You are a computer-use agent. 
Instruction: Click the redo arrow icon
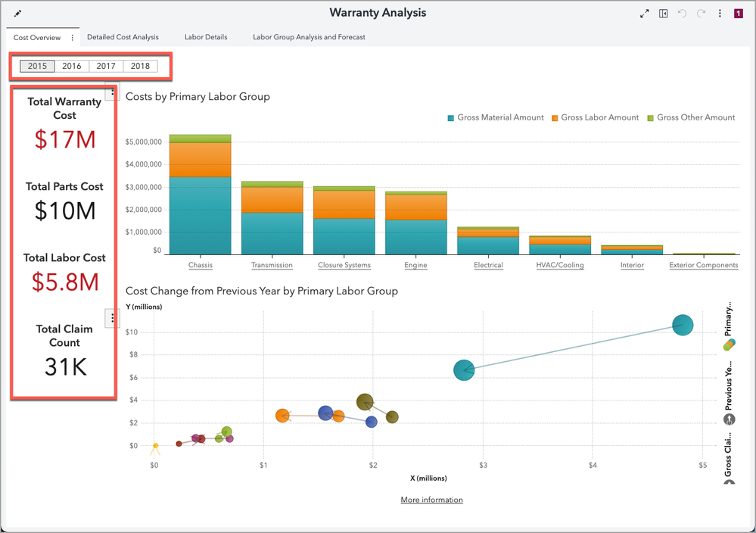pyautogui.click(x=702, y=14)
